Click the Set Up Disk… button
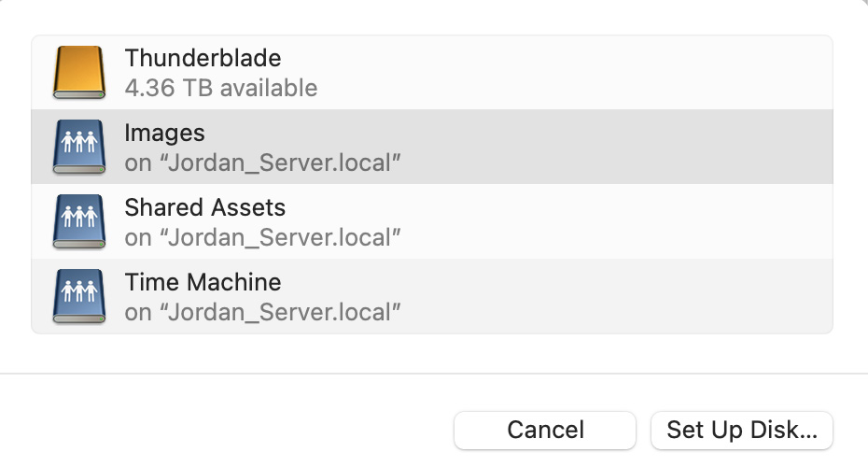Screen dimensions: 868x467 (741, 430)
